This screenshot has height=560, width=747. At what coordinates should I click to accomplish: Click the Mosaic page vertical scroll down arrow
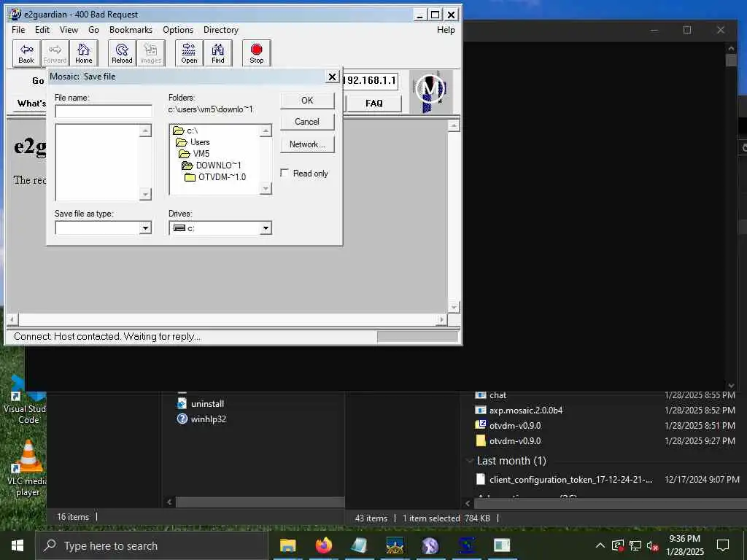point(454,307)
